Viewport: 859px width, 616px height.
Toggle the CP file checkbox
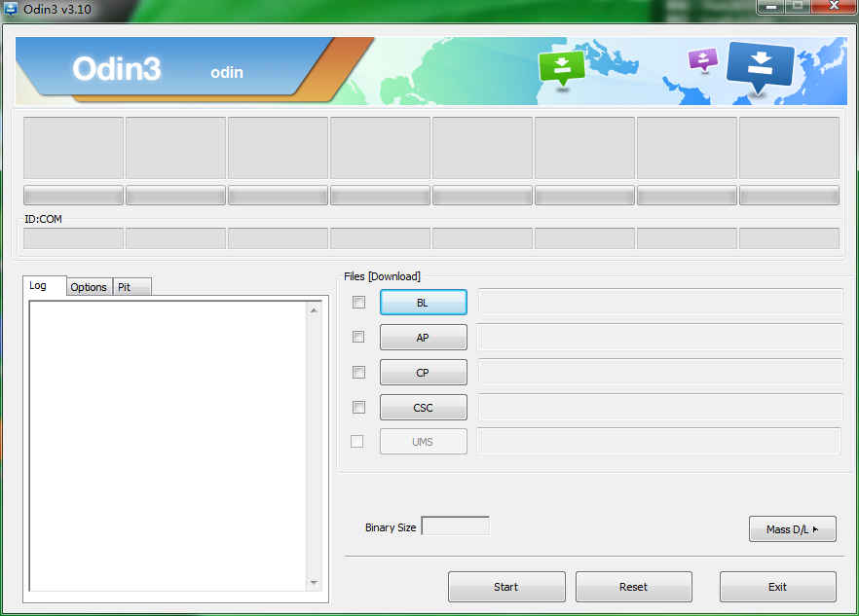(x=358, y=372)
